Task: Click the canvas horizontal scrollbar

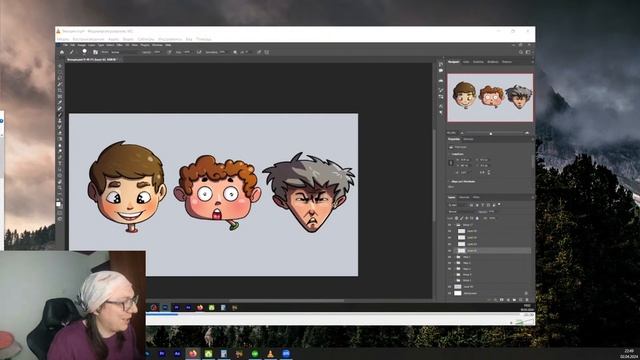Action: 286,300
